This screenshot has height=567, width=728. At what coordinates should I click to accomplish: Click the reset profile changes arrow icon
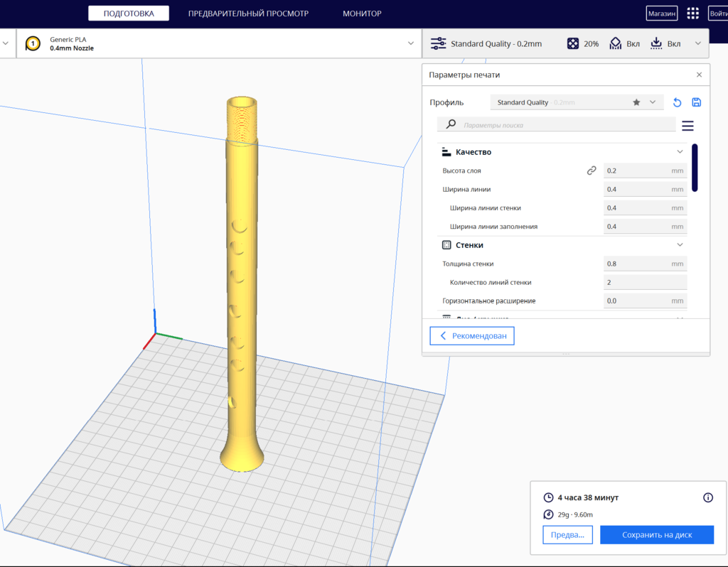click(x=678, y=102)
